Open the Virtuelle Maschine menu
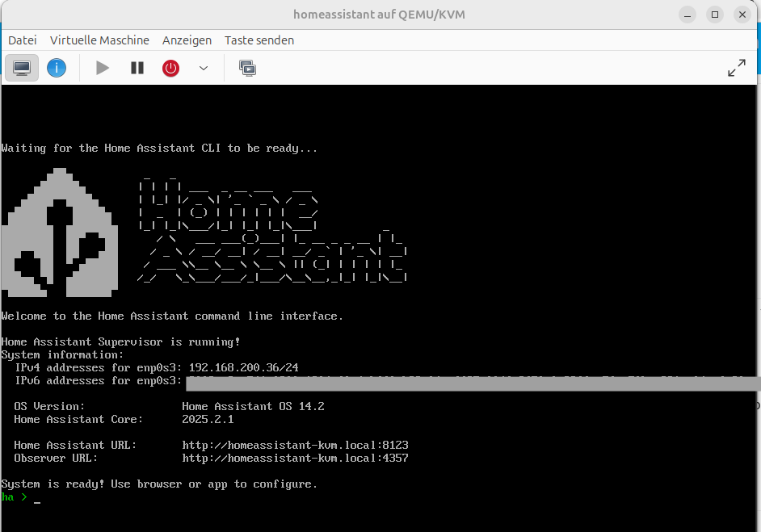 tap(99, 40)
